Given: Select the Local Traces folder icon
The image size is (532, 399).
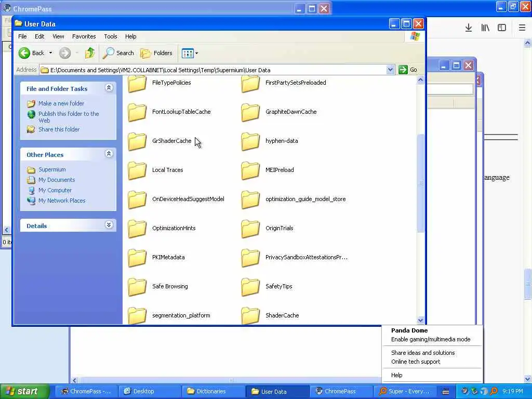Looking at the screenshot, I should [137, 170].
